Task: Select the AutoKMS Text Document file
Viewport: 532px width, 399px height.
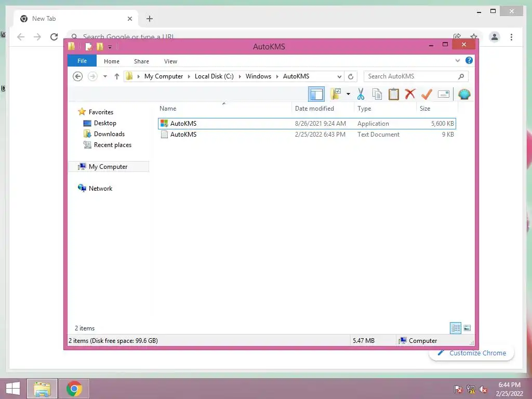Action: click(307, 135)
